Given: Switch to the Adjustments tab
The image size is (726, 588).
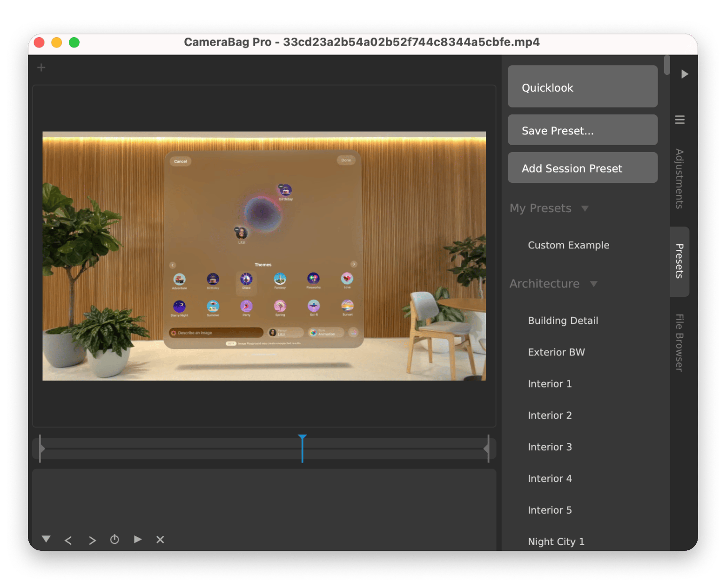Looking at the screenshot, I should (679, 179).
